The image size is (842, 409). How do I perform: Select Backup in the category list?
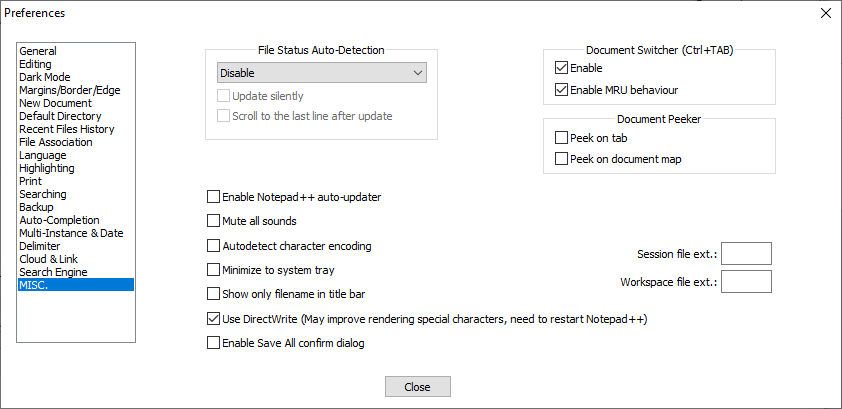click(37, 207)
